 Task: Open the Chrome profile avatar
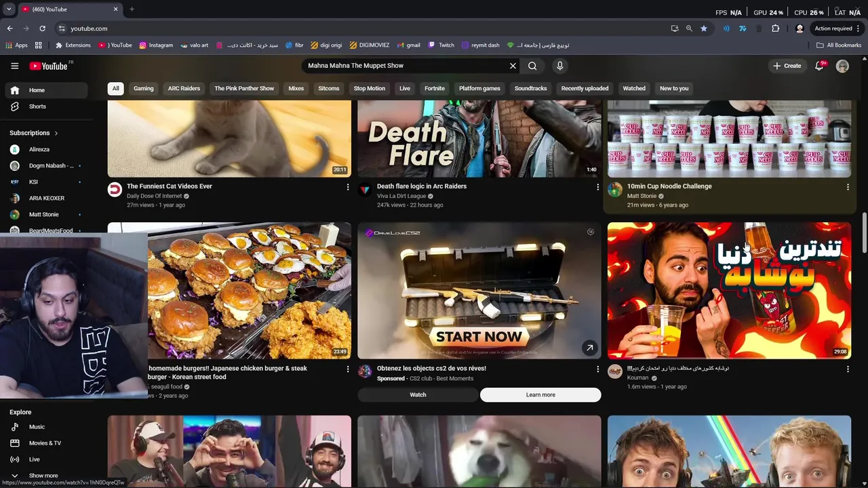click(x=800, y=28)
